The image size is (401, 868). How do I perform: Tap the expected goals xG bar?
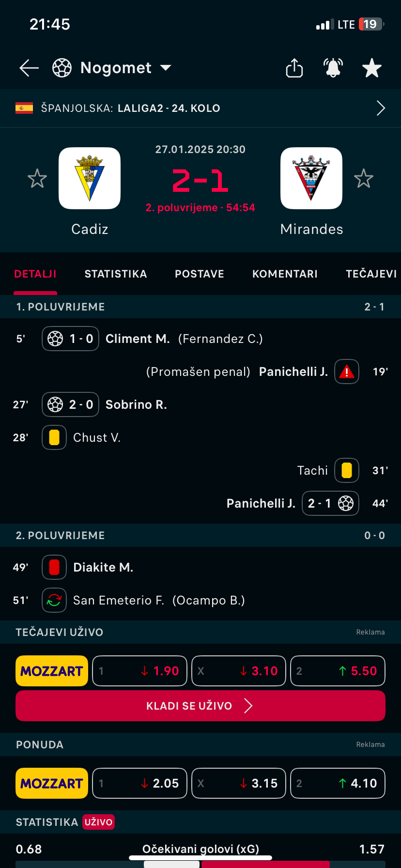[200, 864]
